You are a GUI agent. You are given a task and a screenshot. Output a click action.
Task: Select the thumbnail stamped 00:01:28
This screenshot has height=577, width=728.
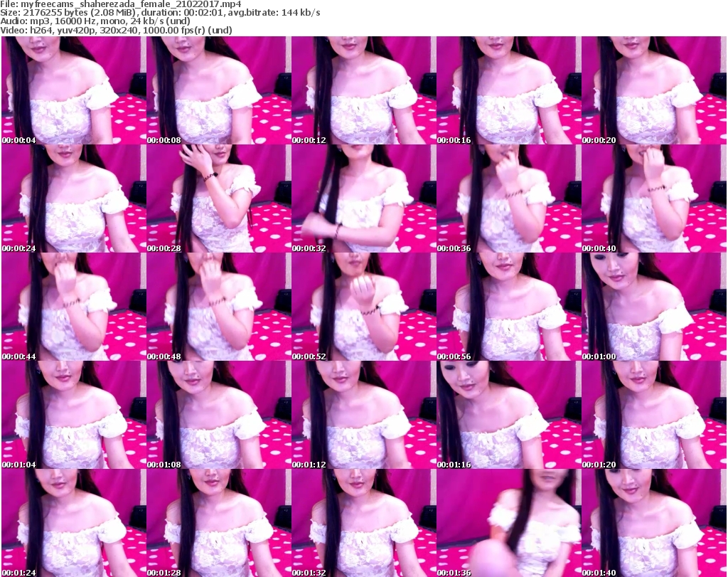tap(219, 523)
